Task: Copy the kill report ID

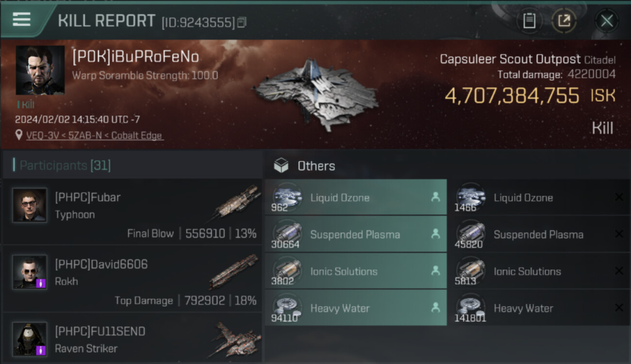Action: point(242,22)
